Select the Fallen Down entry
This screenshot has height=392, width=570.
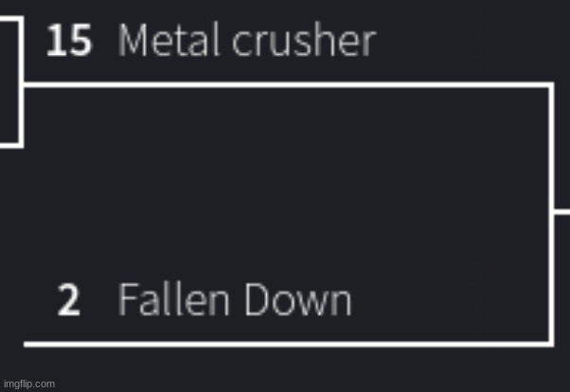pos(234,300)
